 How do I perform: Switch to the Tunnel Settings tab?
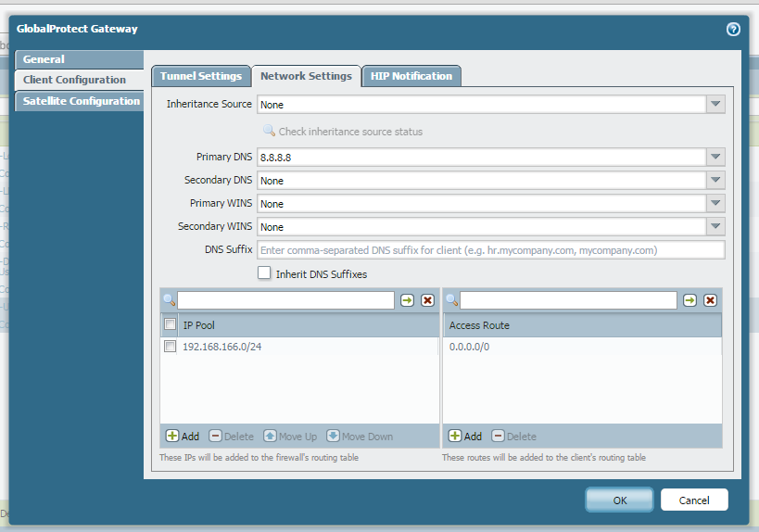click(201, 76)
